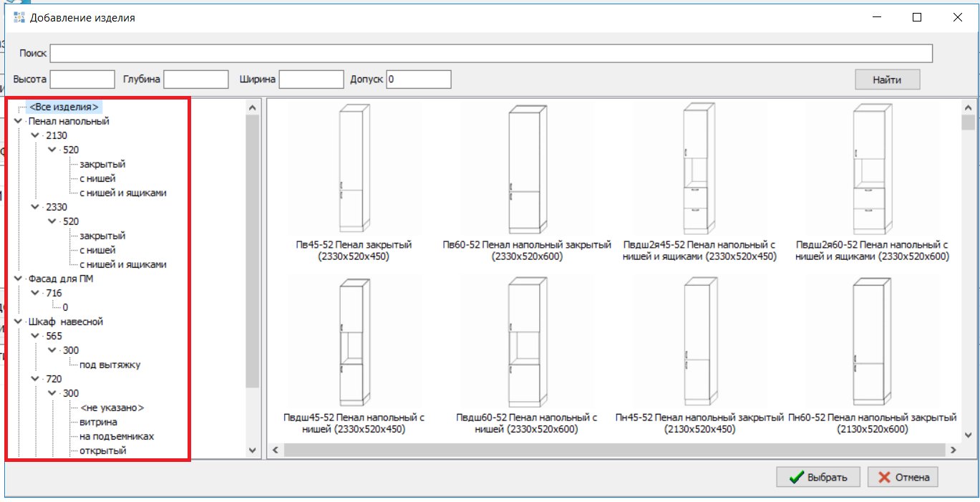Collapse the Шкаф навесной tree node
This screenshot has width=980, height=502.
tap(18, 322)
